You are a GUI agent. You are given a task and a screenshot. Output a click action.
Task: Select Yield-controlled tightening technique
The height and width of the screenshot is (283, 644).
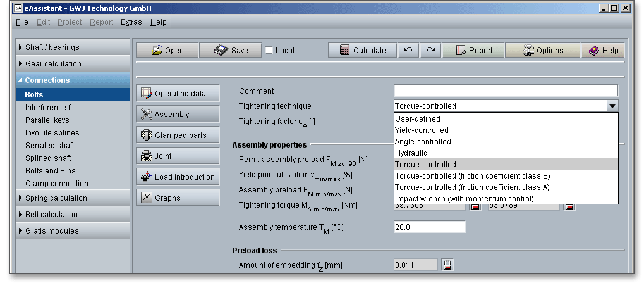click(x=422, y=130)
